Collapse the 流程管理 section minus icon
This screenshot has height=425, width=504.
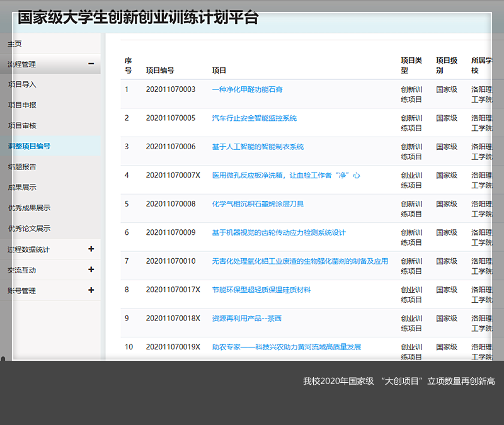click(91, 64)
